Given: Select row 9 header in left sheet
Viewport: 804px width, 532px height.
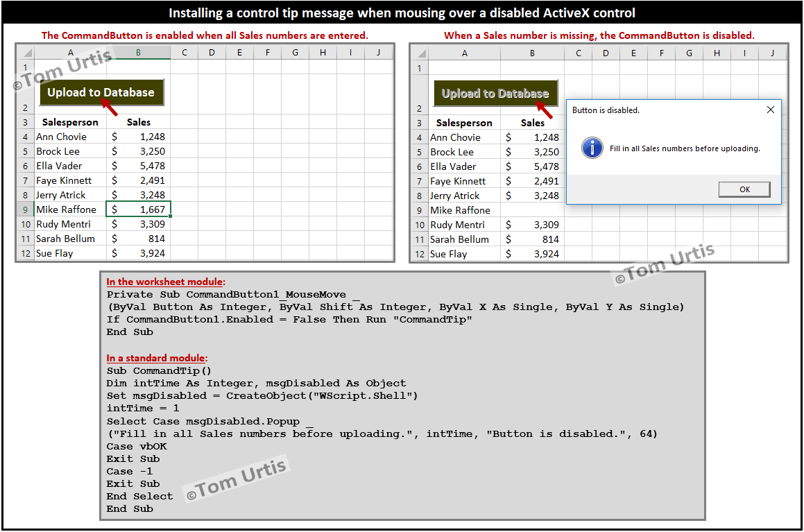Looking at the screenshot, I should 26,209.
